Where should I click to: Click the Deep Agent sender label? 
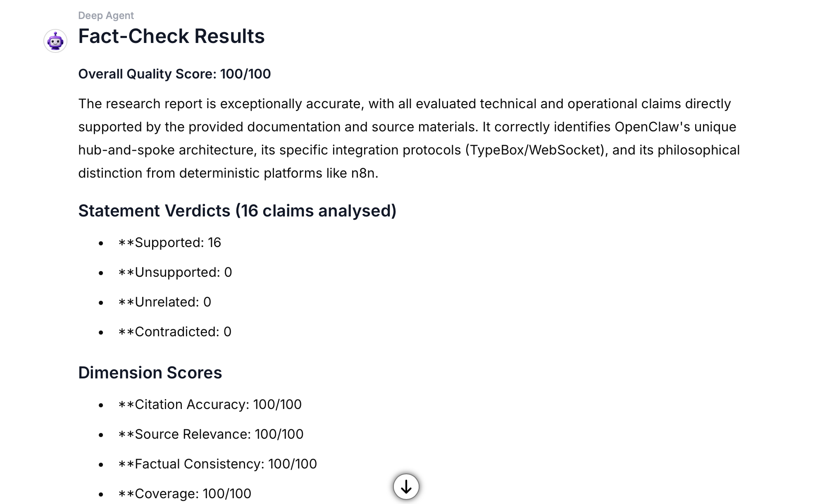coord(106,16)
